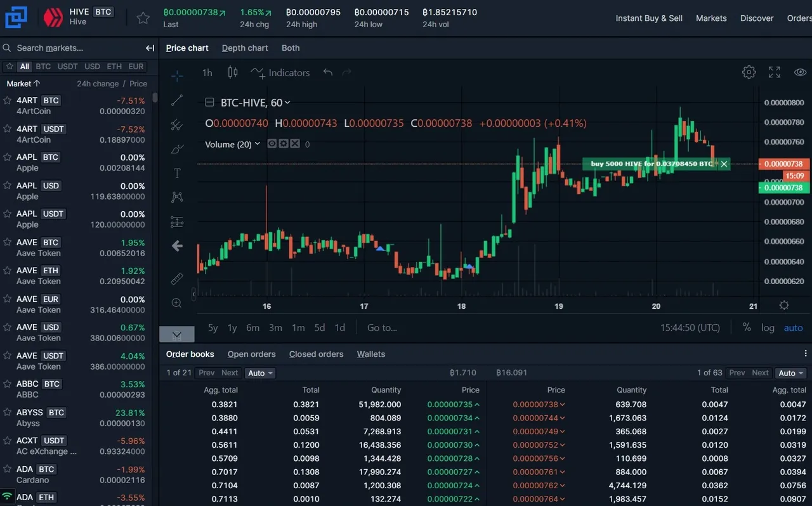
Task: Toggle the chart eye visibility icon
Action: (800, 72)
